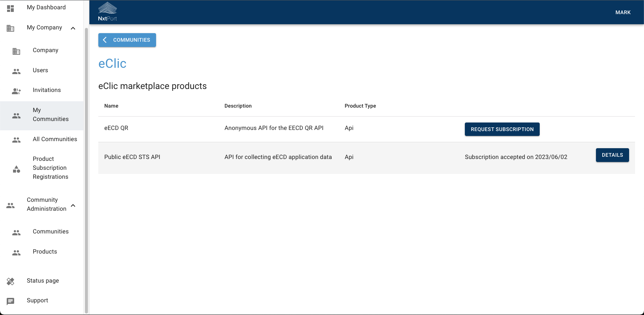
Task: Collapse the Community Administration chevron
Action: pos(73,206)
